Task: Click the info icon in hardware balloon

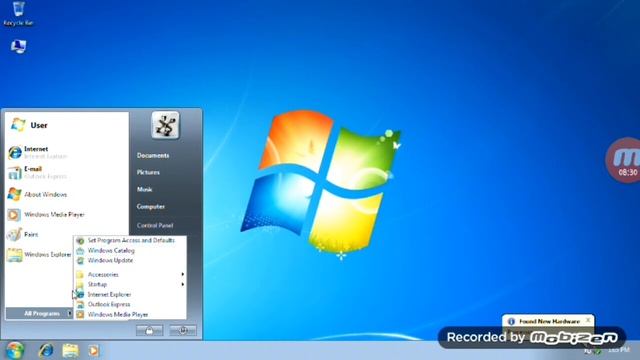Action: point(511,322)
